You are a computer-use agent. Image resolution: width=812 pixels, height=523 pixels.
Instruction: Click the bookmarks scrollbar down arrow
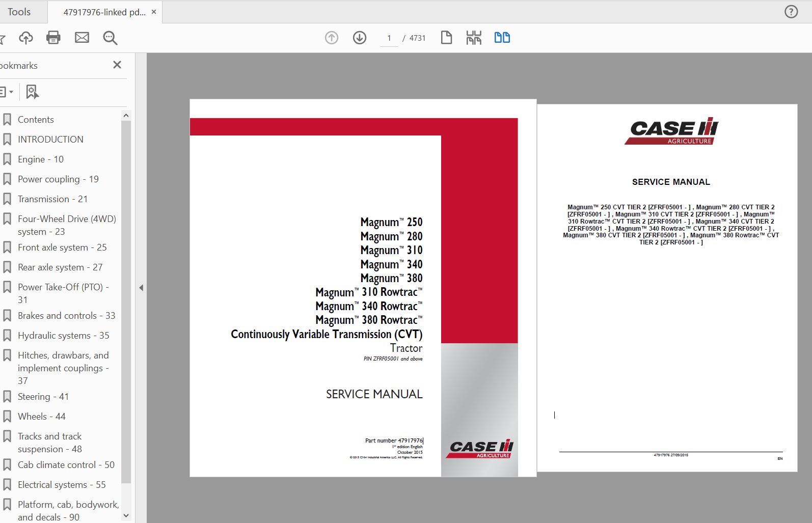tap(126, 516)
